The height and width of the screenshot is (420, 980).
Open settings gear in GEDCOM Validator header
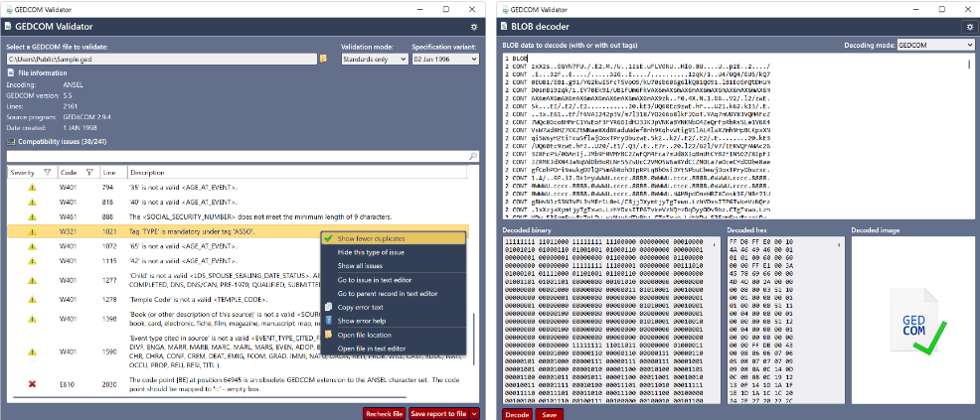tap(474, 26)
